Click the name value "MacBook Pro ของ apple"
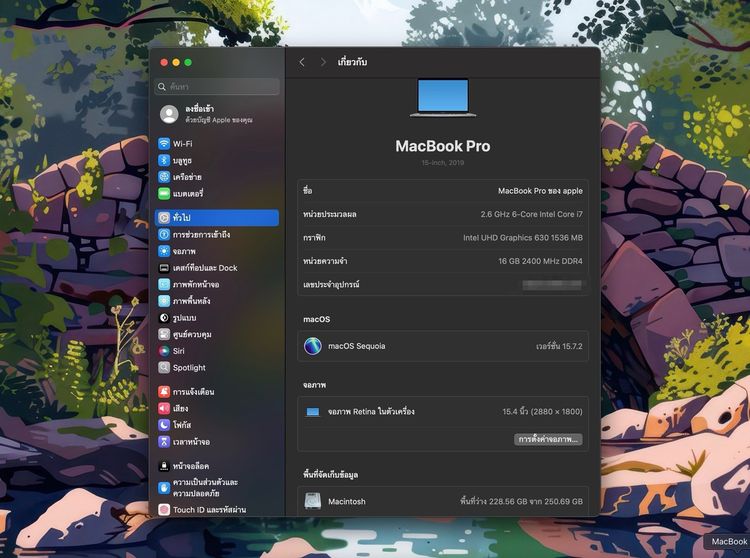 pos(540,191)
